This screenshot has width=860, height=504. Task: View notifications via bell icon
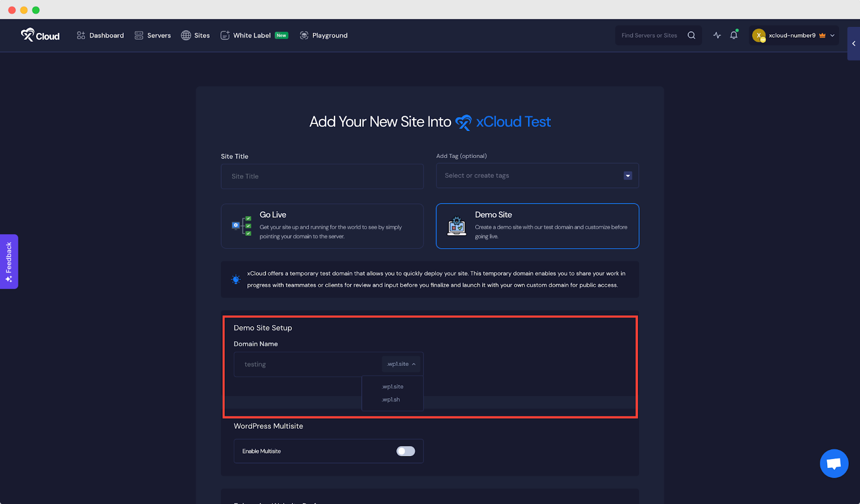coord(734,35)
